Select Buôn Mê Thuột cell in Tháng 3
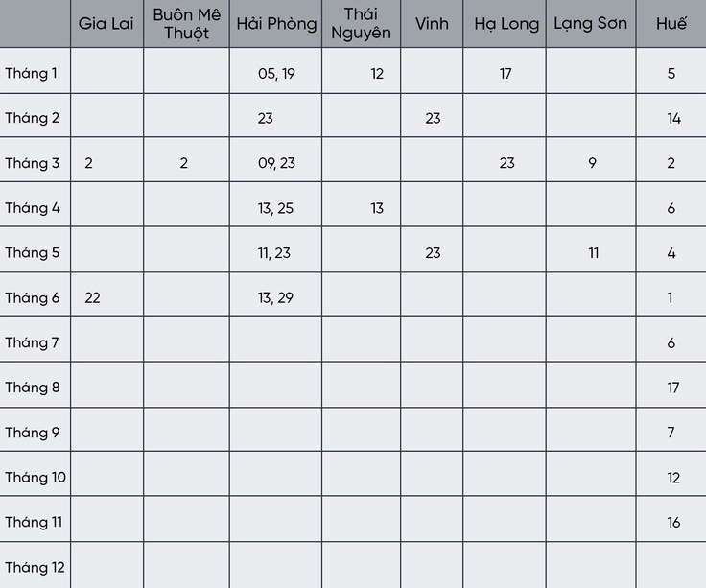This screenshot has width=706, height=588. 186,160
